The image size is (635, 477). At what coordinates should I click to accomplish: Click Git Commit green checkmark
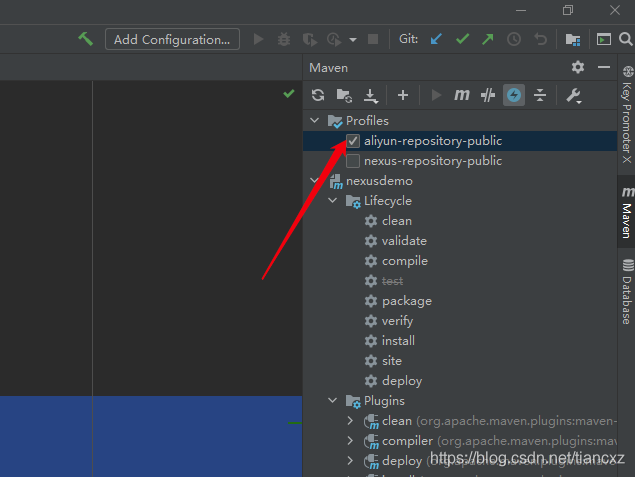[462, 39]
